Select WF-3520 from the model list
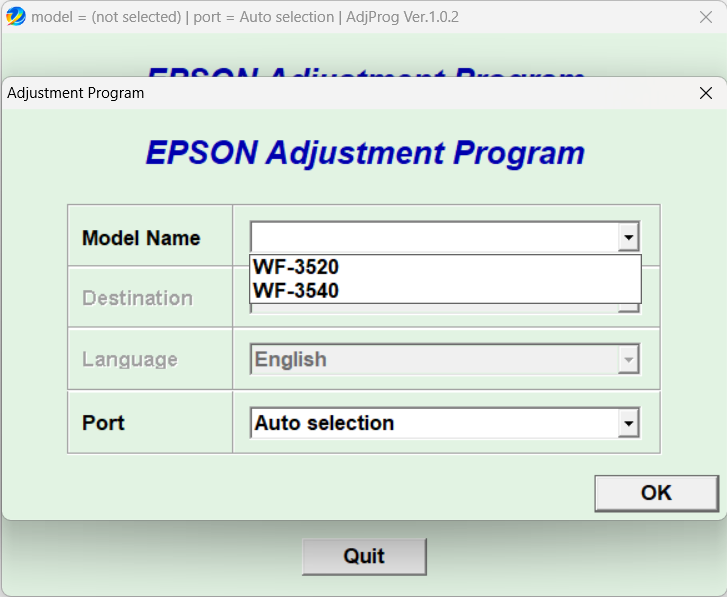The width and height of the screenshot is (727, 597). click(296, 267)
